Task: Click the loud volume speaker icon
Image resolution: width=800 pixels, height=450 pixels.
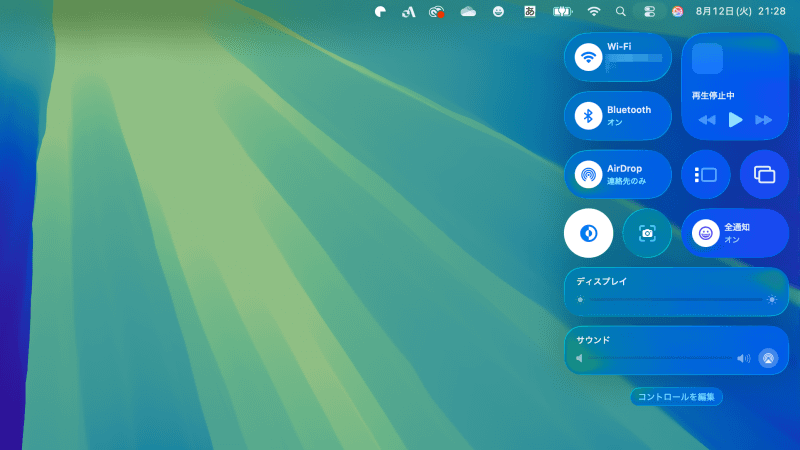Action: pyautogui.click(x=744, y=359)
